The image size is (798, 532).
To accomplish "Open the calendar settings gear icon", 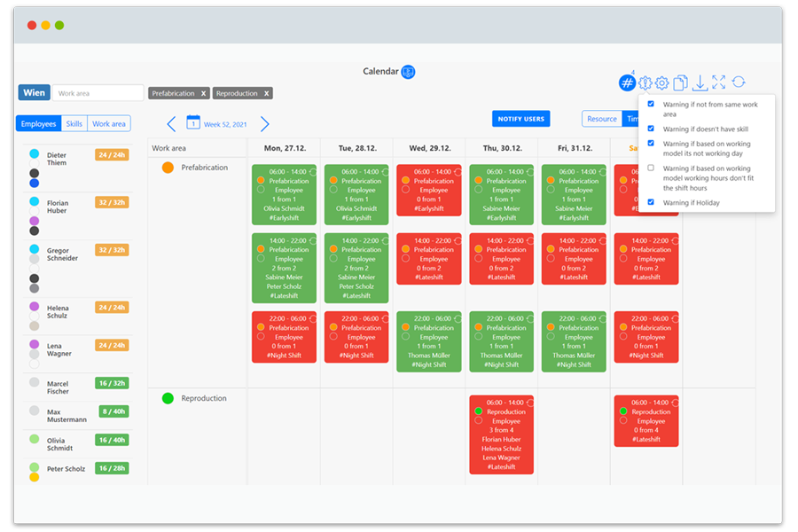I will [x=661, y=82].
